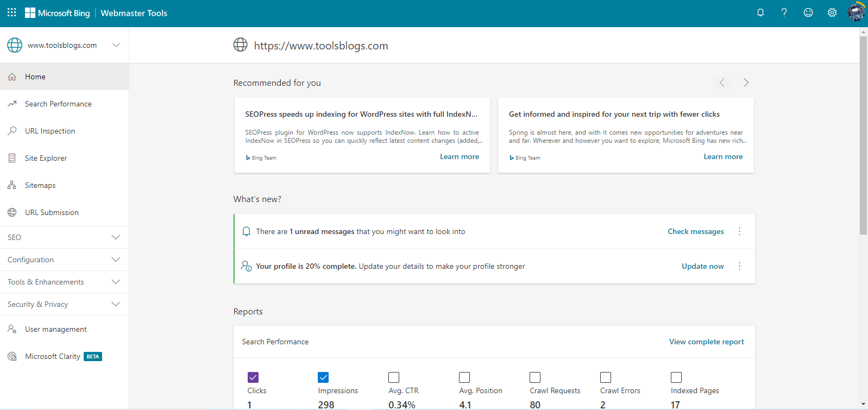Viewport: 868px width, 410px height.
Task: Click the Avg. CTR value 0.34%
Action: coord(402,405)
